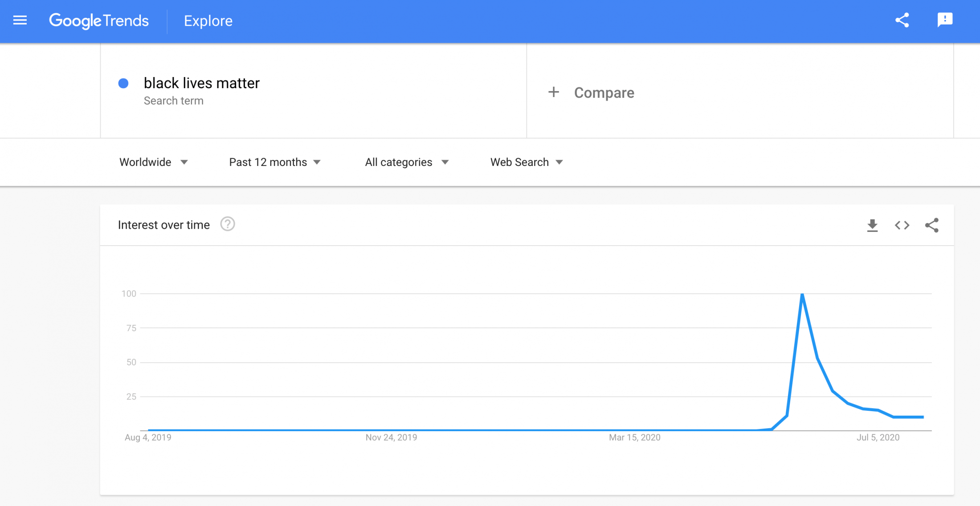This screenshot has height=506, width=980.
Task: Click the hamburger menu icon
Action: point(20,20)
